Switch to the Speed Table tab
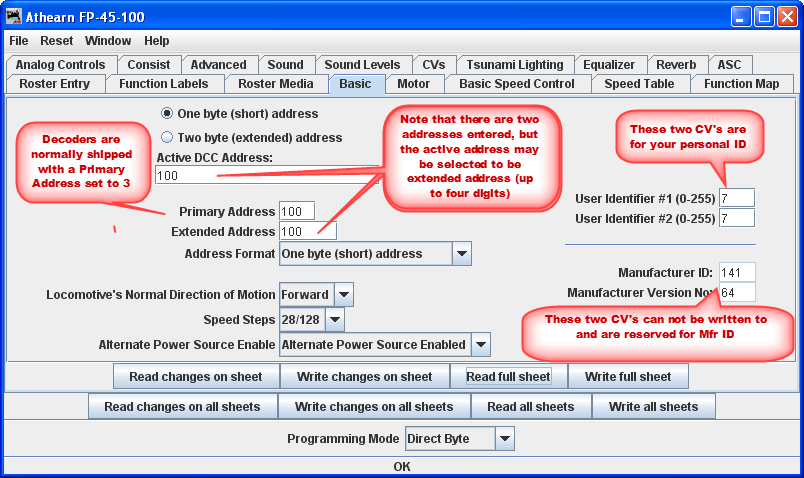The height and width of the screenshot is (478, 804). coord(638,84)
